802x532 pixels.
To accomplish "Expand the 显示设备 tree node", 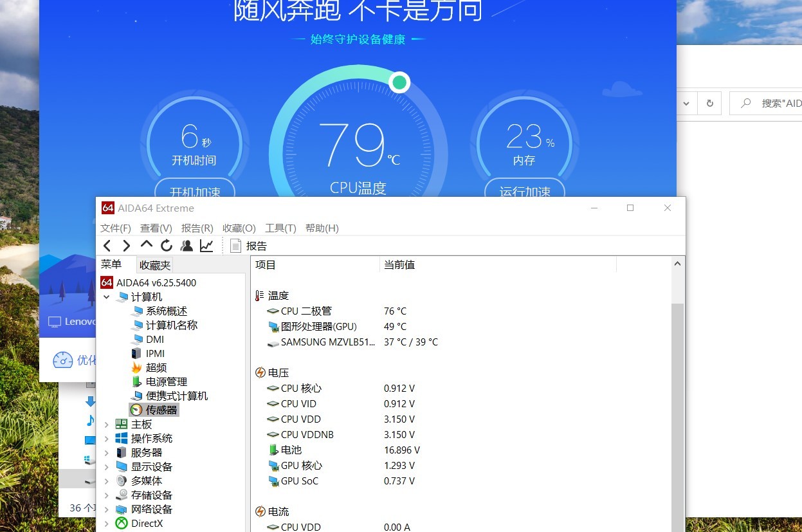I will pyautogui.click(x=107, y=466).
